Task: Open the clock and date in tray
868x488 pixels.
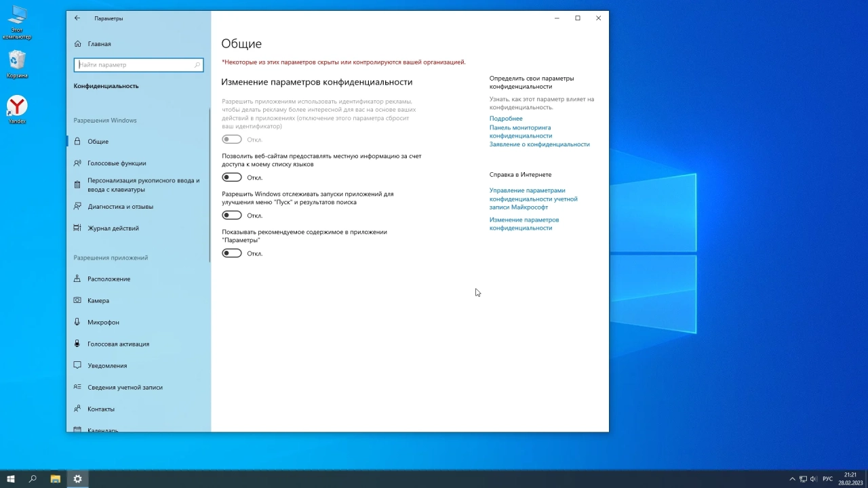Action: 850,479
